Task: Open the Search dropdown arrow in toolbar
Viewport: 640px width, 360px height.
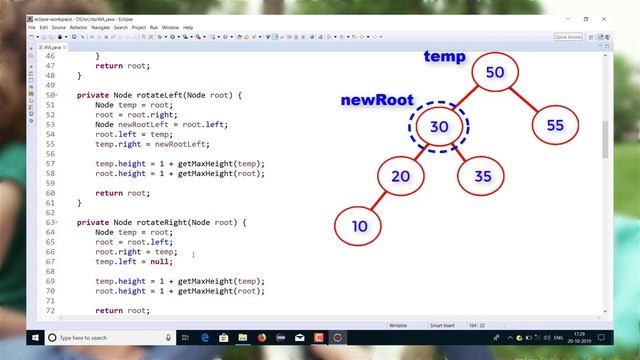Action: point(260,37)
